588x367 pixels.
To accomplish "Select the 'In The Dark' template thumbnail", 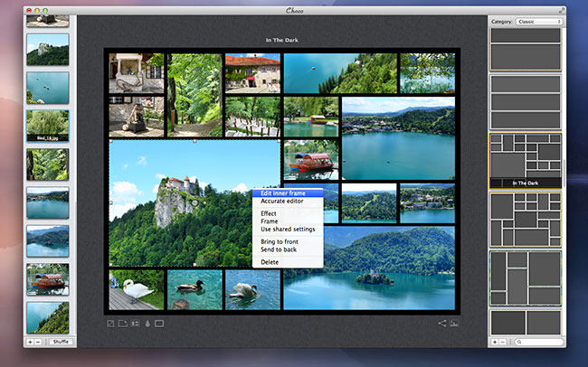I will point(526,160).
